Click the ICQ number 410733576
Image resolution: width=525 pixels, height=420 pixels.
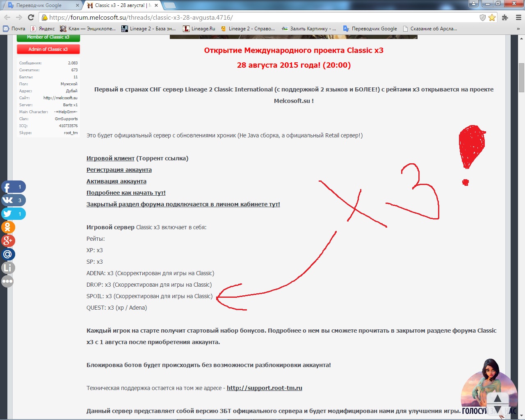click(x=68, y=126)
